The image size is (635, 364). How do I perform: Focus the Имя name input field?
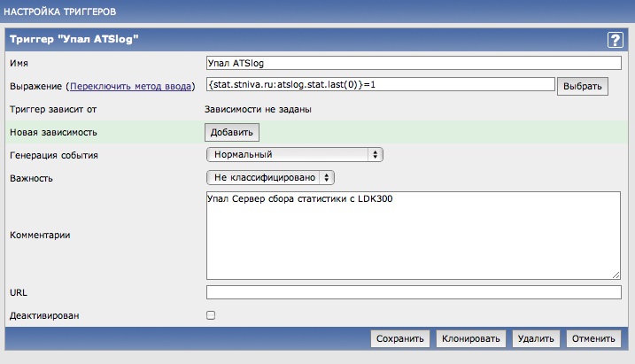point(414,64)
